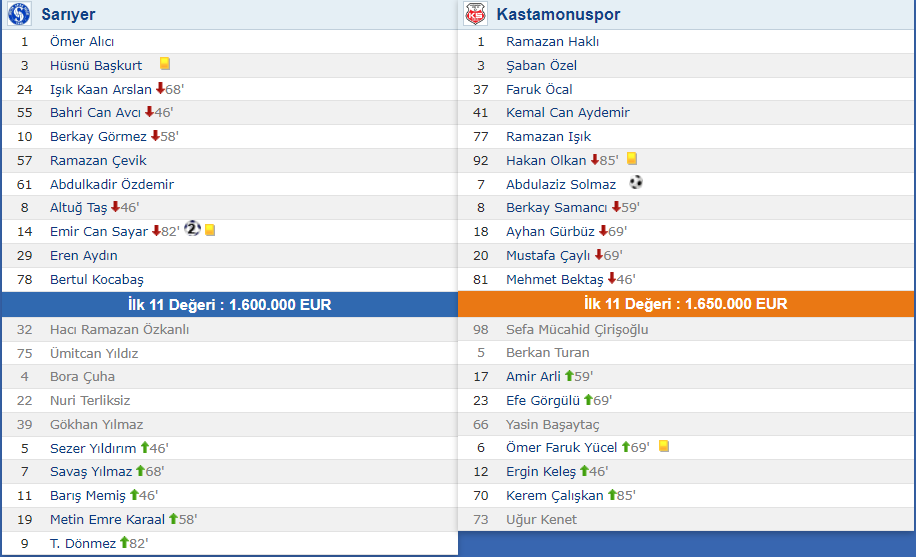
Task: Open the Kastamonuspor team name link
Action: [x=558, y=15]
